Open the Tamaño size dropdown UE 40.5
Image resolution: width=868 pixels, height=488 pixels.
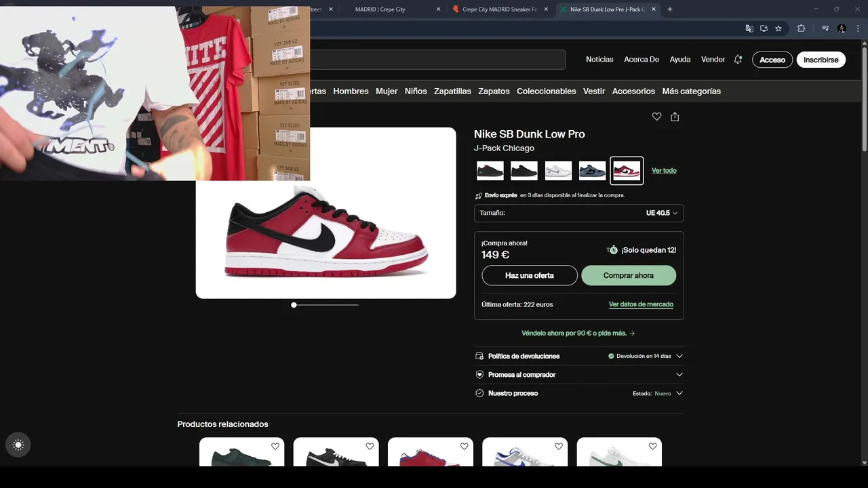(x=578, y=213)
